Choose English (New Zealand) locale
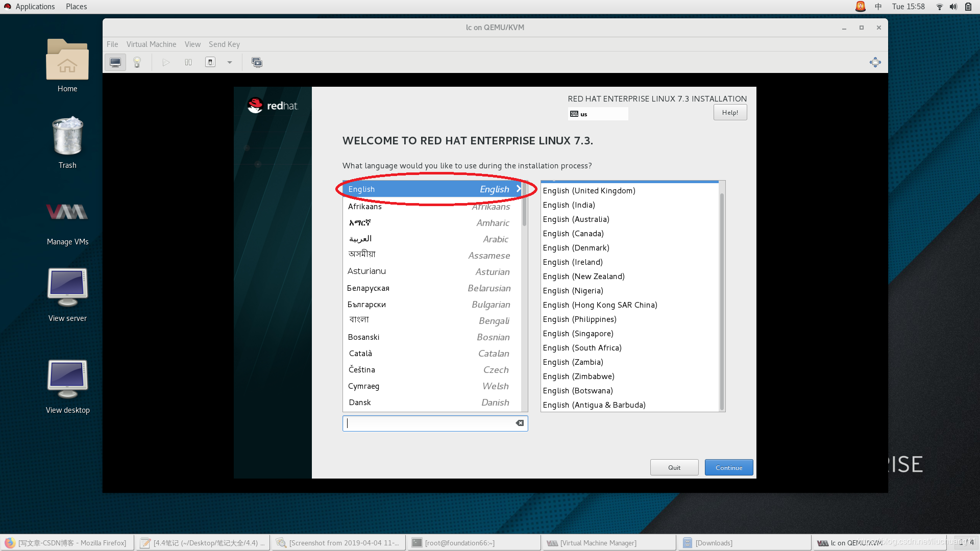980x551 pixels. 629,277
